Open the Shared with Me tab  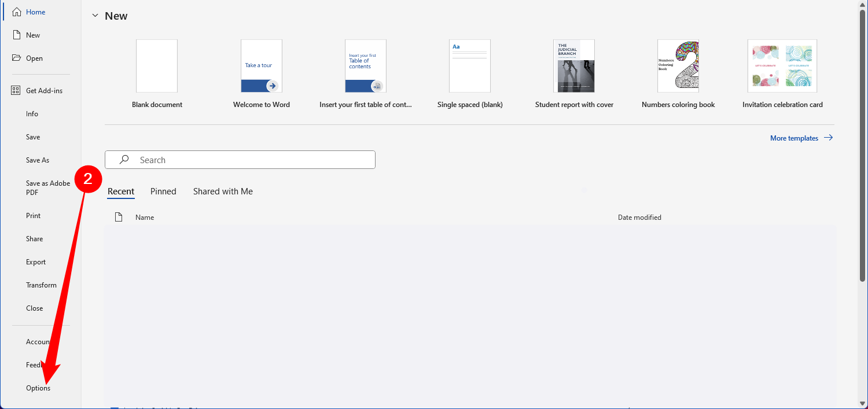(223, 191)
